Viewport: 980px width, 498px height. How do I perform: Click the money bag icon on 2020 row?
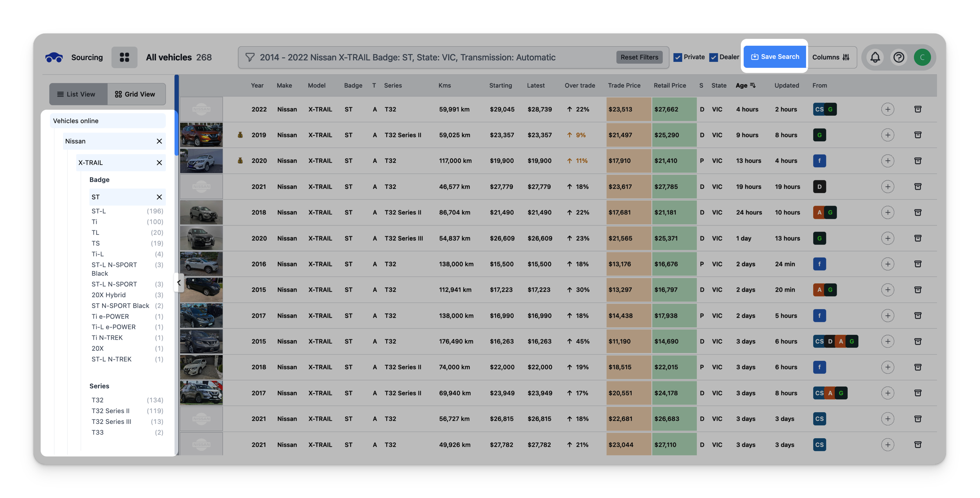coord(240,161)
